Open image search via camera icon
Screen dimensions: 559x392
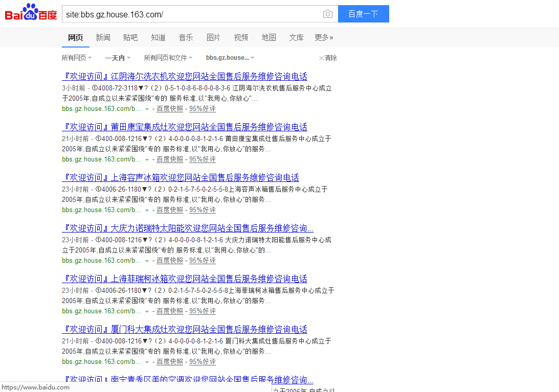coord(327,14)
